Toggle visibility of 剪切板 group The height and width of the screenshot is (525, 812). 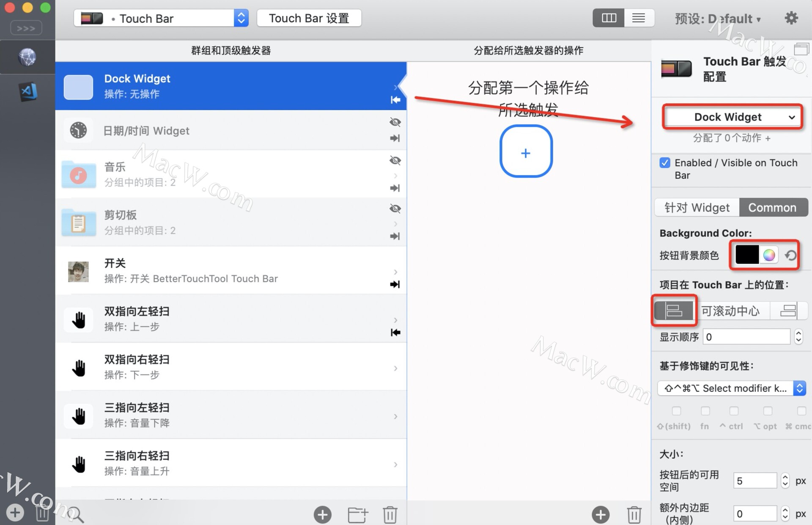(395, 209)
